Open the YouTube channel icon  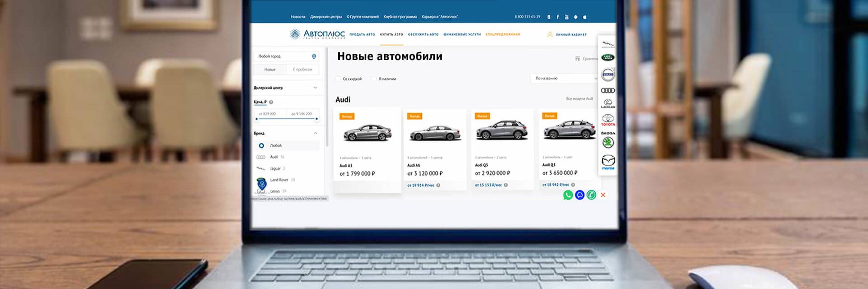[566, 17]
